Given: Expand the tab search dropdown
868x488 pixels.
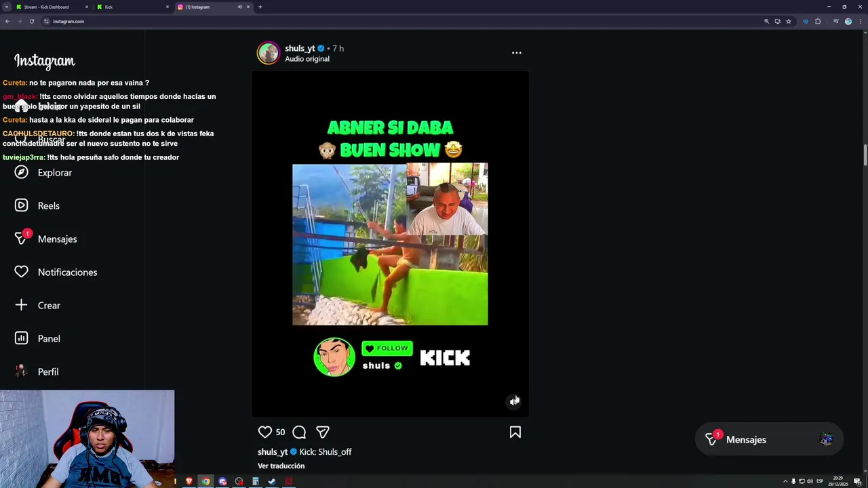Looking at the screenshot, I should [x=6, y=7].
